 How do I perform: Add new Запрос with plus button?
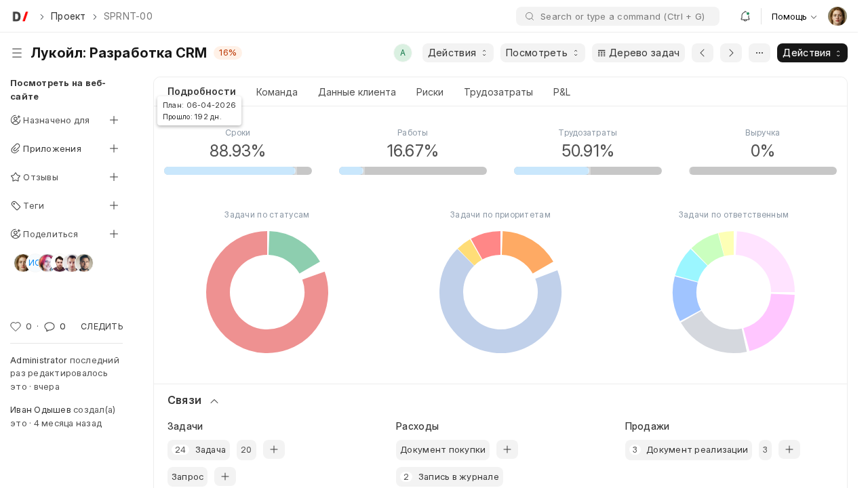[225, 476]
